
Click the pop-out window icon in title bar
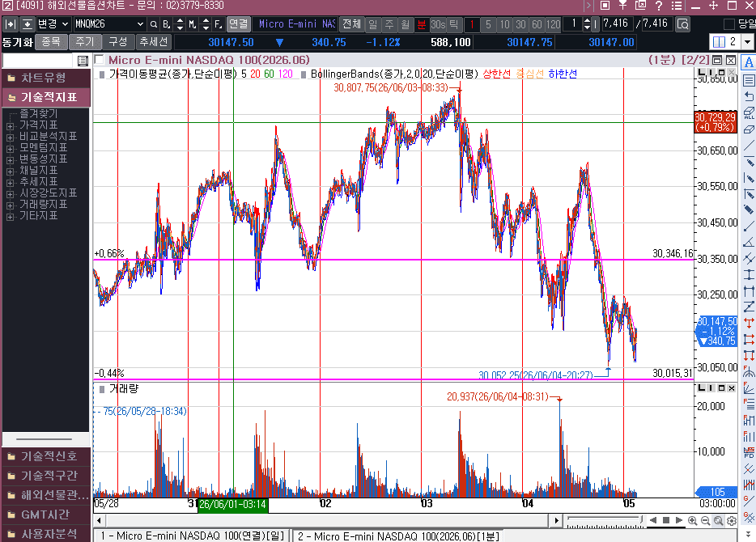coord(641,6)
